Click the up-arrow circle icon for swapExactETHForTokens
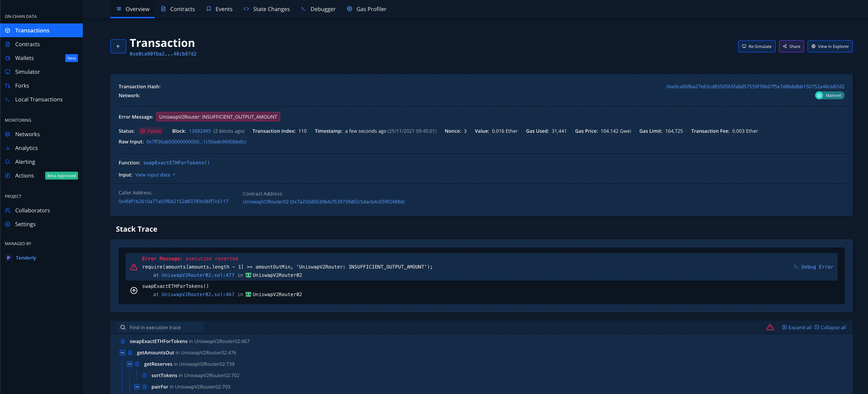 [134, 291]
